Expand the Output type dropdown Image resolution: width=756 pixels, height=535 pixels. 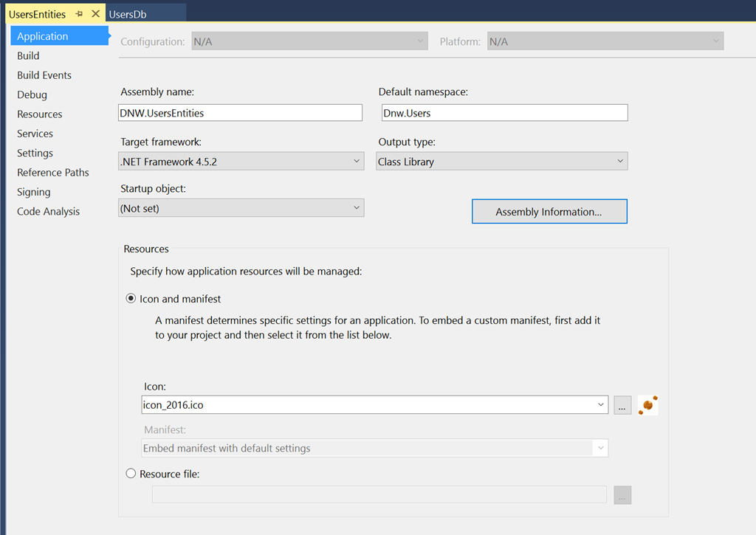pyautogui.click(x=501, y=161)
